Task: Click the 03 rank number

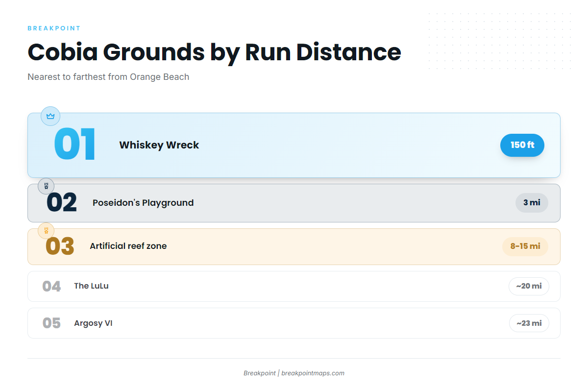Action: click(x=60, y=246)
